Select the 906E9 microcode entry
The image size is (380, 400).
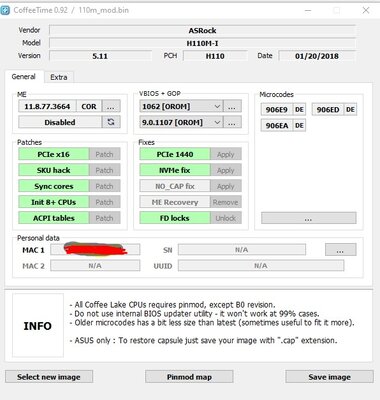click(x=277, y=110)
